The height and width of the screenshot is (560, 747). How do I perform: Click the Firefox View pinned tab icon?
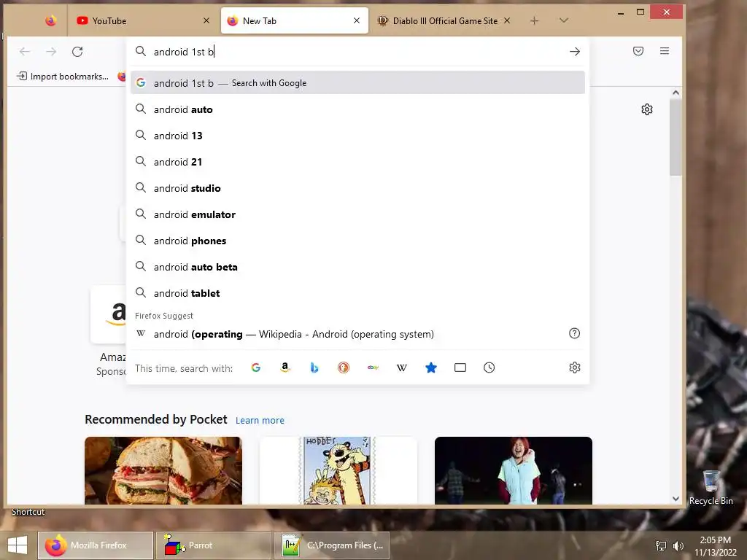pyautogui.click(x=51, y=21)
